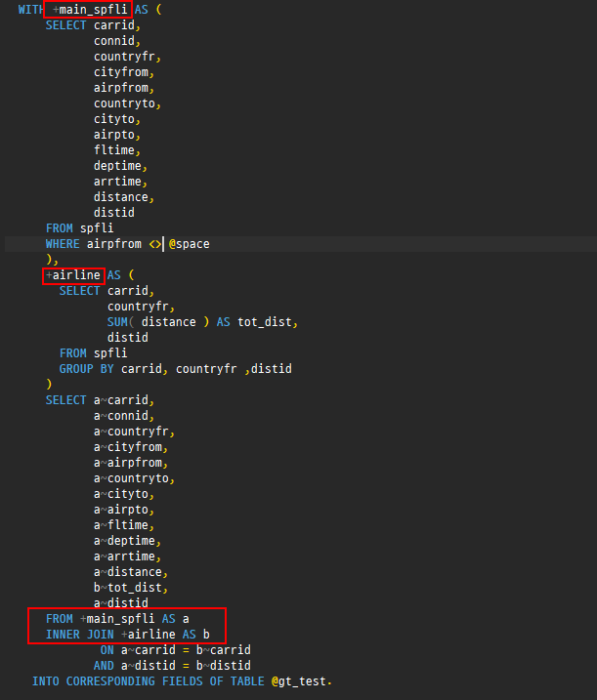The height and width of the screenshot is (700, 597).
Task: Click ',distid' in the GROUP BY line
Action: click(x=268, y=369)
